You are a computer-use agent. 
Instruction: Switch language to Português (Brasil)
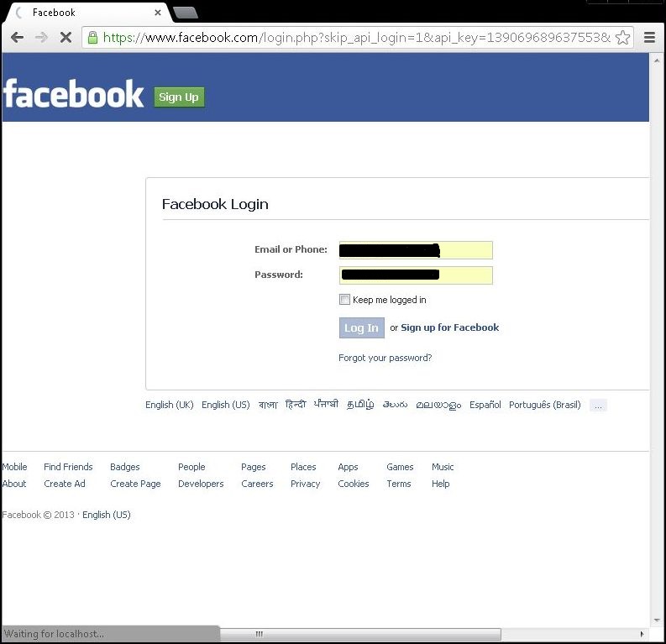[x=544, y=405]
